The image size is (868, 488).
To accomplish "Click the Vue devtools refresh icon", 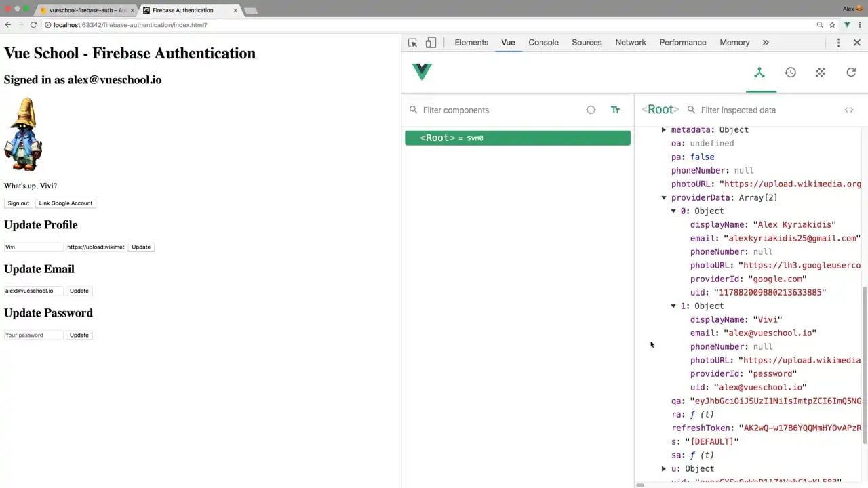I will 851,72.
